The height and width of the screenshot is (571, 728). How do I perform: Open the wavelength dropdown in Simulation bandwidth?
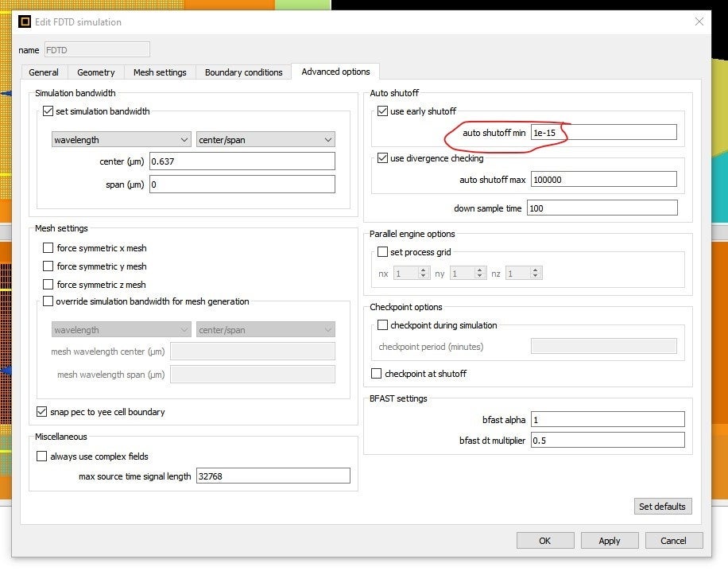click(121, 140)
